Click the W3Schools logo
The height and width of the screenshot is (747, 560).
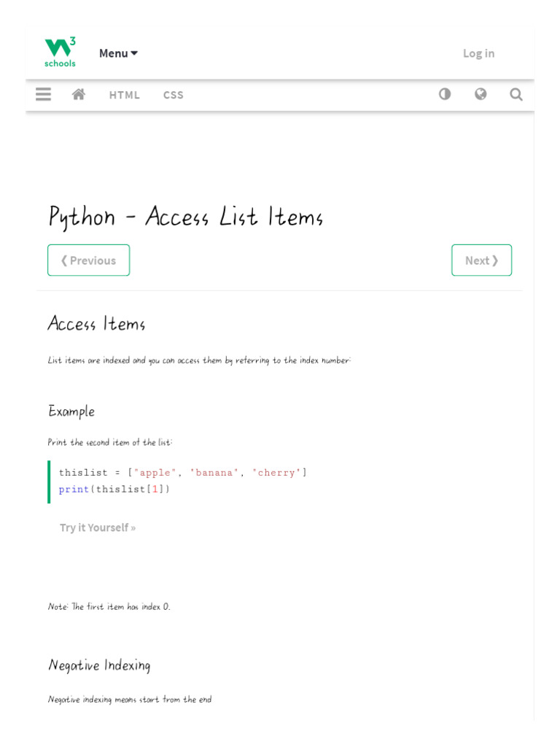tap(60, 53)
